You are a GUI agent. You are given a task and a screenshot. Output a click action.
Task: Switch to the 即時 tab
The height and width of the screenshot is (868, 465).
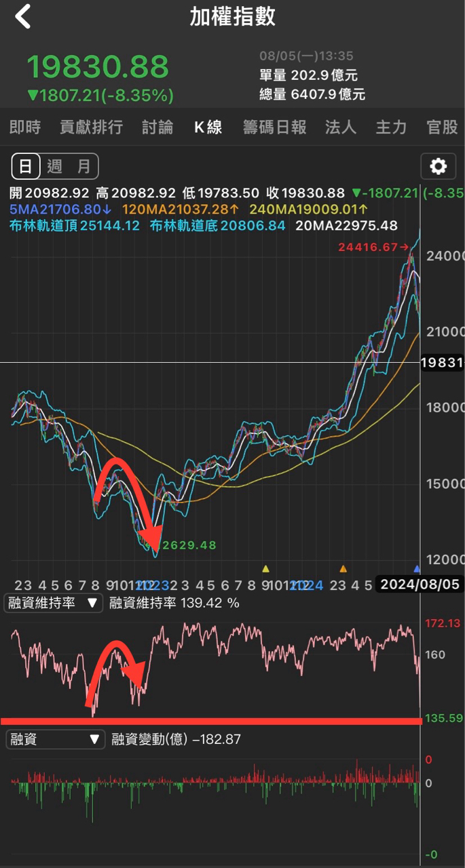tap(25, 127)
